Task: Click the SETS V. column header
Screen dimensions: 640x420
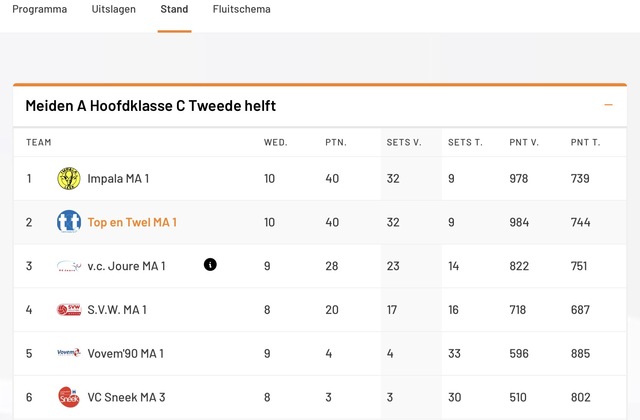Action: click(403, 142)
